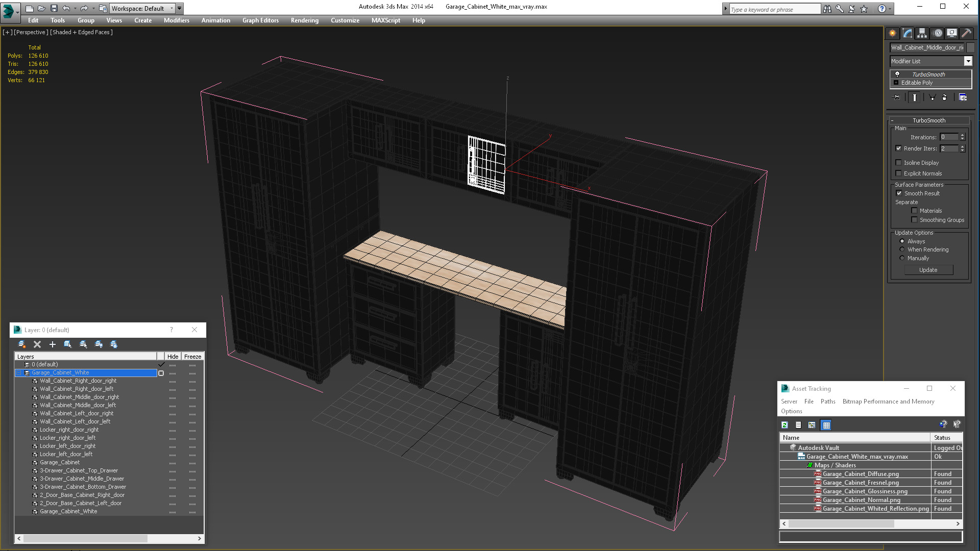Select the Always update radio button

click(901, 241)
